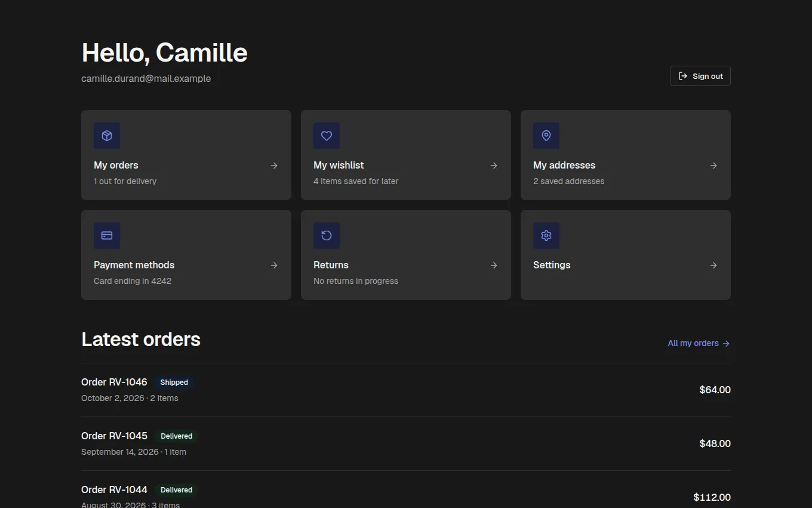Viewport: 812px width, 508px height.
Task: Open the My wishlist card title
Action: pos(339,166)
